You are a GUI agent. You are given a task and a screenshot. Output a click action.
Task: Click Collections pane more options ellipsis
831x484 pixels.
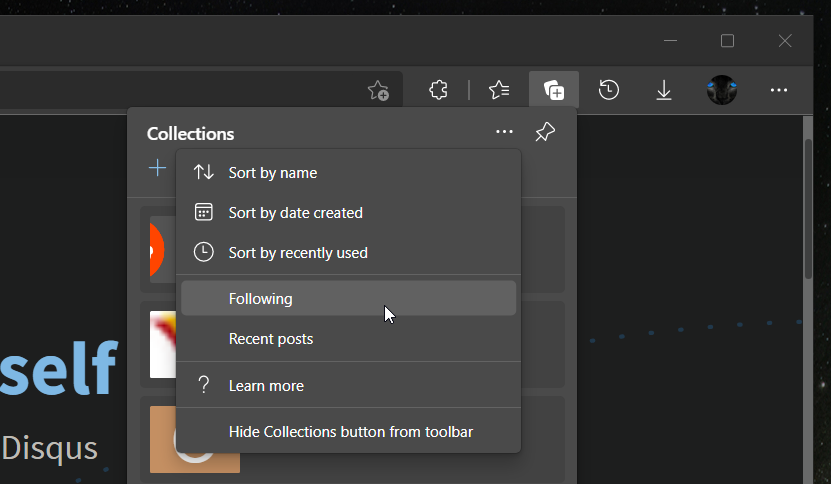[x=504, y=133]
